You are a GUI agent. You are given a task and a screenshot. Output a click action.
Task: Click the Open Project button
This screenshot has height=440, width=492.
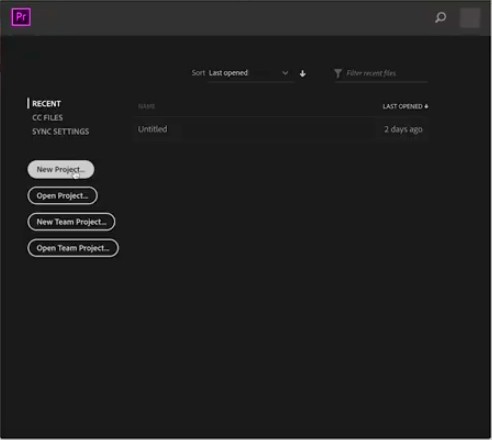click(x=63, y=196)
